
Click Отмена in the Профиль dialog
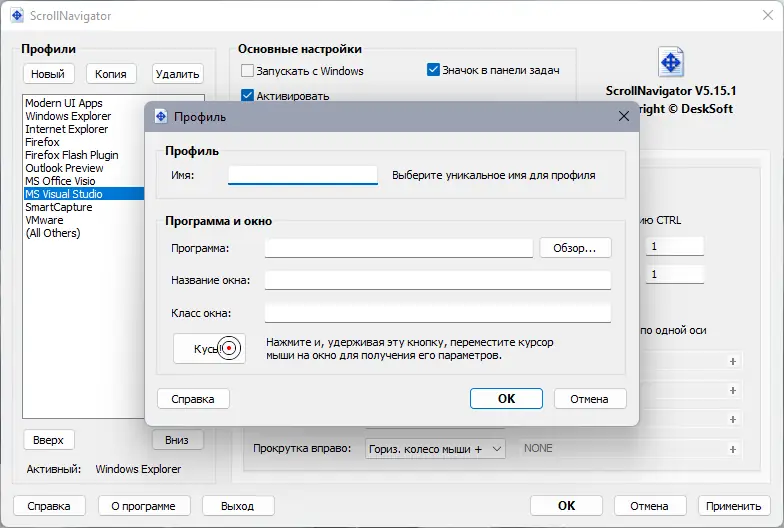[x=590, y=399]
